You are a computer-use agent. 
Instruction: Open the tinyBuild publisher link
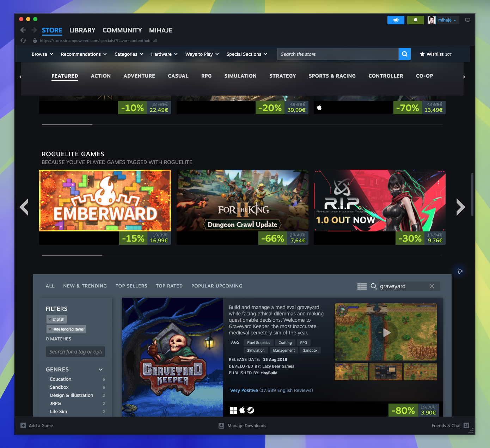click(x=269, y=373)
